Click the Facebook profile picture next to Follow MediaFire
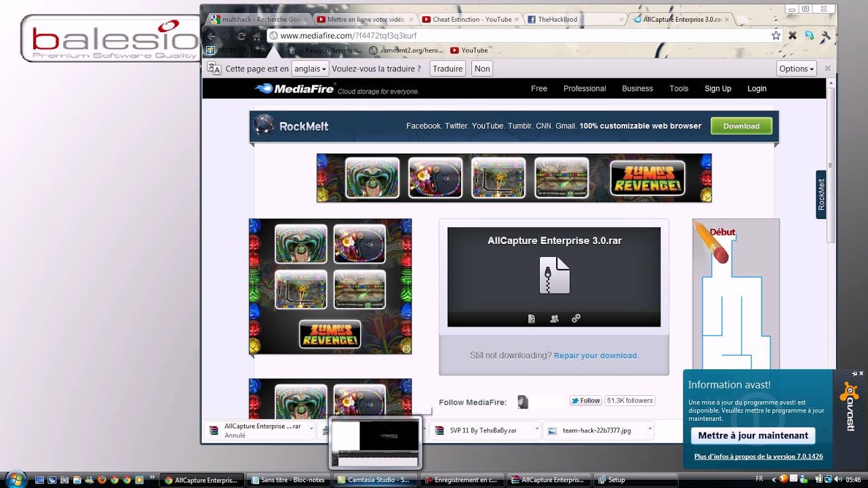Viewport: 868px width, 488px height. coord(523,402)
